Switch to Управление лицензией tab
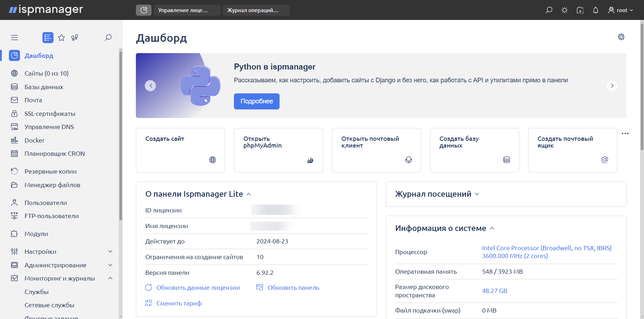644x319 pixels. tap(187, 10)
